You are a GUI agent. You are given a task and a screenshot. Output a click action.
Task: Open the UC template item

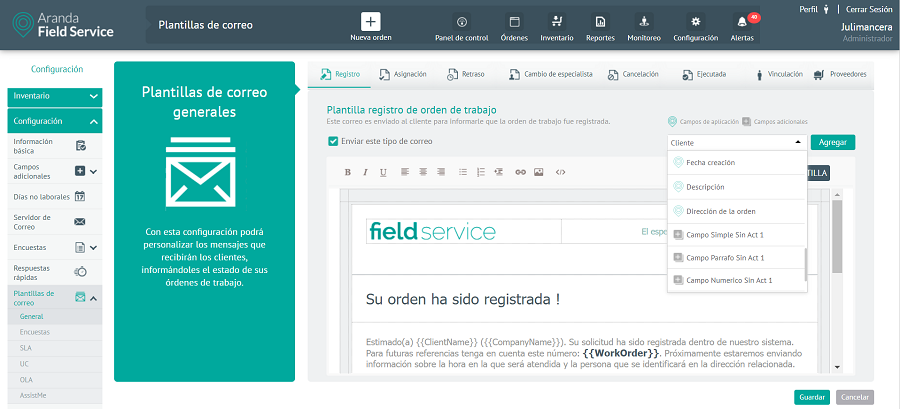[x=55, y=364]
